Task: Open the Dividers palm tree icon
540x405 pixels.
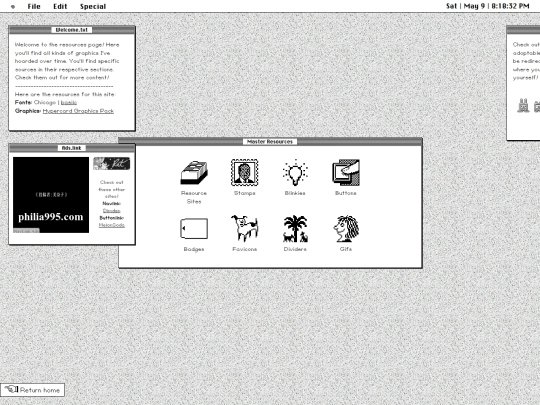Action: [295, 228]
